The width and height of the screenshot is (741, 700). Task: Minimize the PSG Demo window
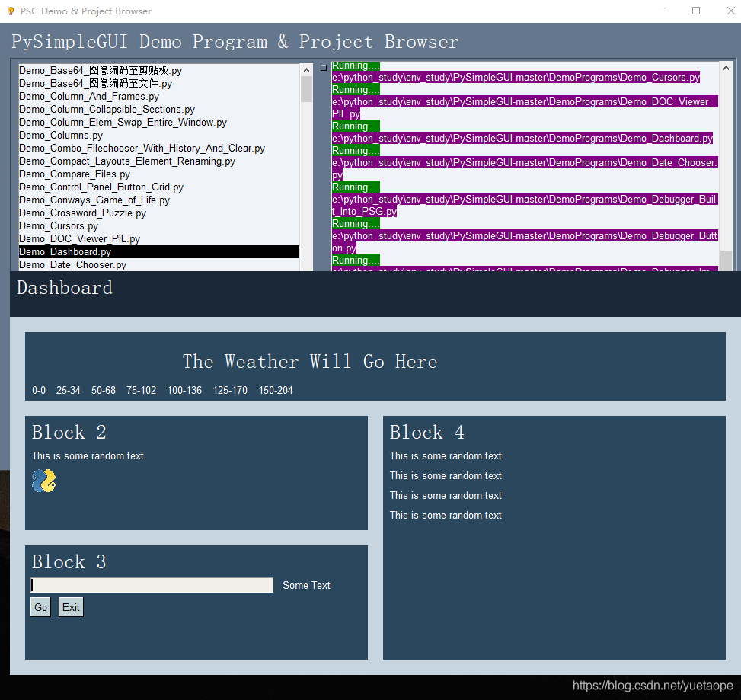pyautogui.click(x=662, y=11)
